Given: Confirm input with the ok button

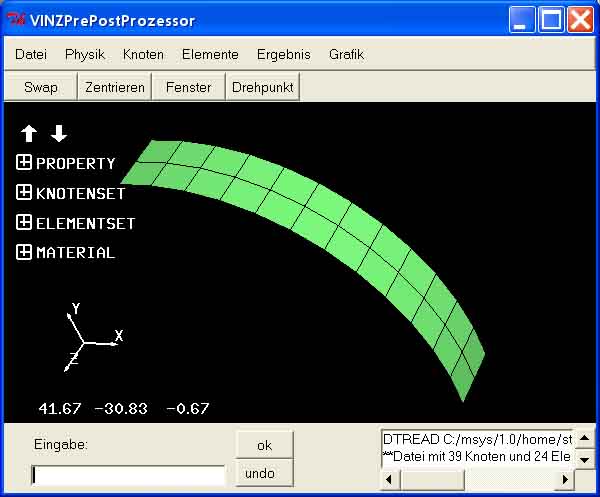Looking at the screenshot, I should pos(264,445).
